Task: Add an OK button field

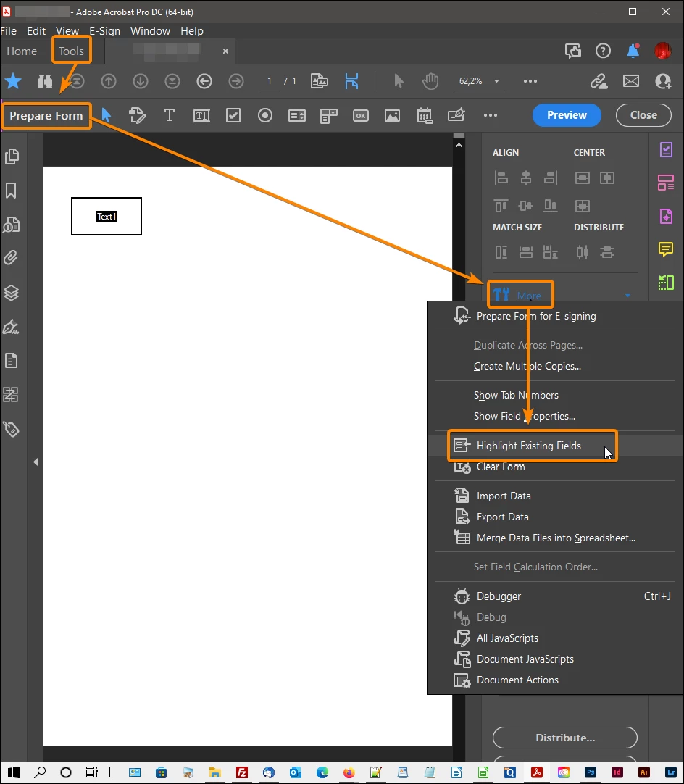Action: 361,115
